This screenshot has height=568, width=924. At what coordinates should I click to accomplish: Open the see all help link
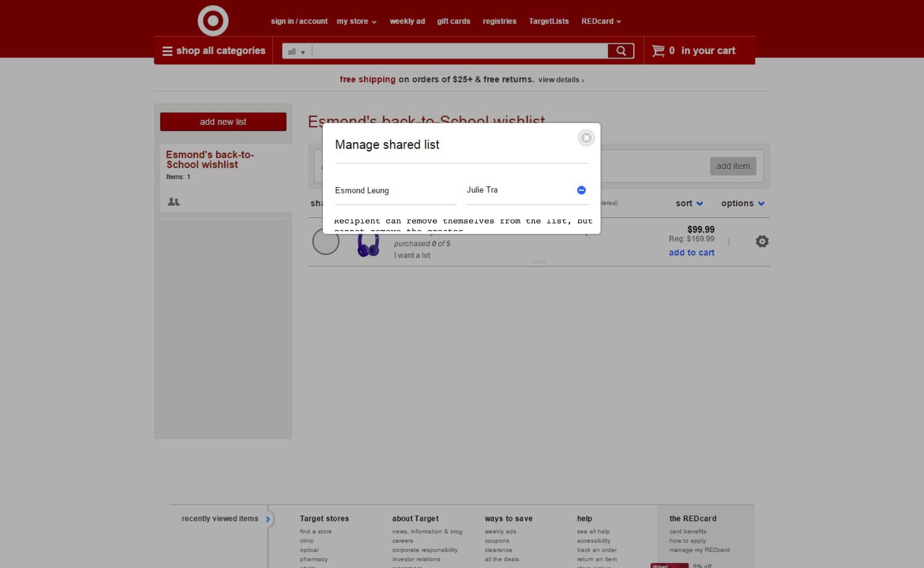(x=593, y=531)
